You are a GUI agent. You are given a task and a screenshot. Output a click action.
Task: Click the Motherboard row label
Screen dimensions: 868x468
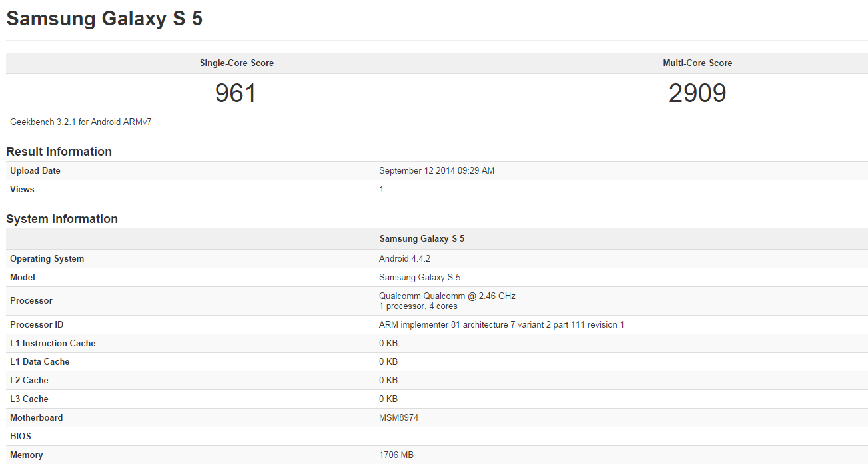(37, 418)
